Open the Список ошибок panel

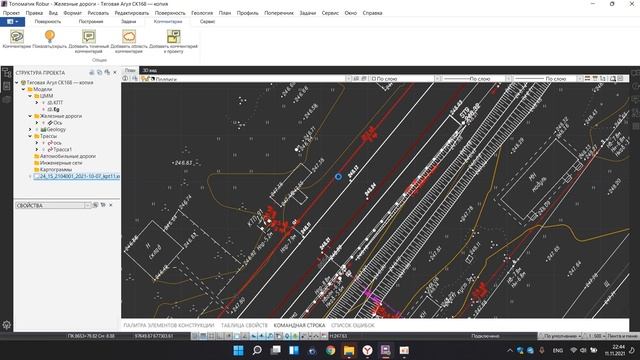(x=353, y=325)
